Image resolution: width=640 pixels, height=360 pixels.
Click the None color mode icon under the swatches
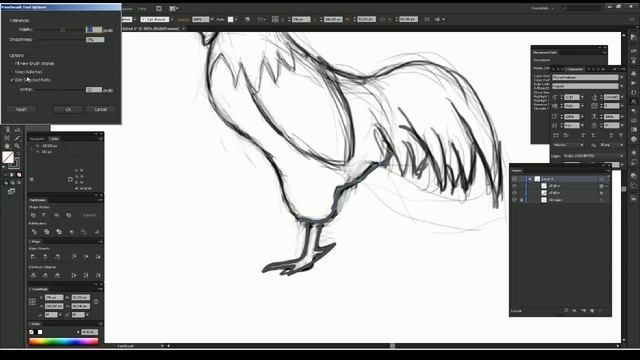(x=19, y=175)
